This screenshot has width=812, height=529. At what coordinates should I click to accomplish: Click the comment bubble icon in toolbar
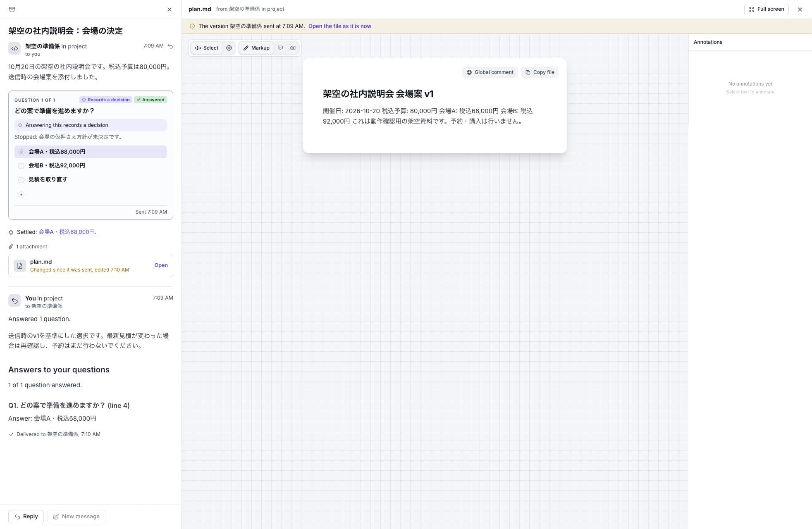pyautogui.click(x=280, y=48)
